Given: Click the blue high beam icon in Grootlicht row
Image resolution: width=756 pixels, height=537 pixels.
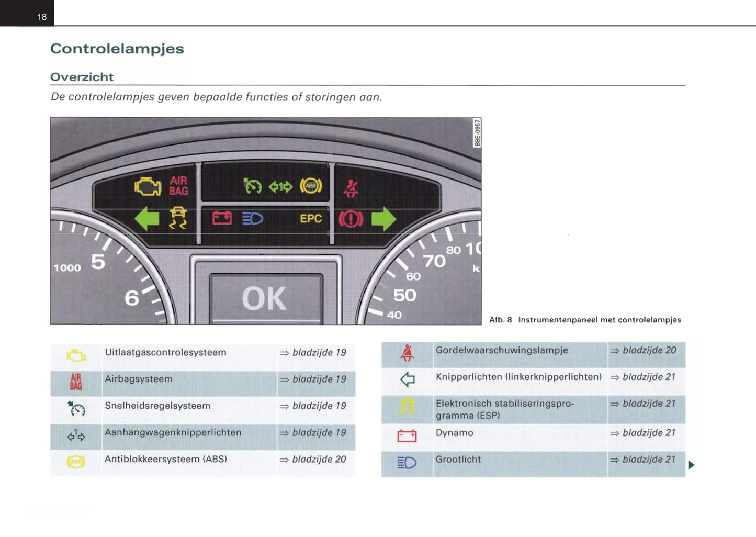Looking at the screenshot, I should click(407, 463).
